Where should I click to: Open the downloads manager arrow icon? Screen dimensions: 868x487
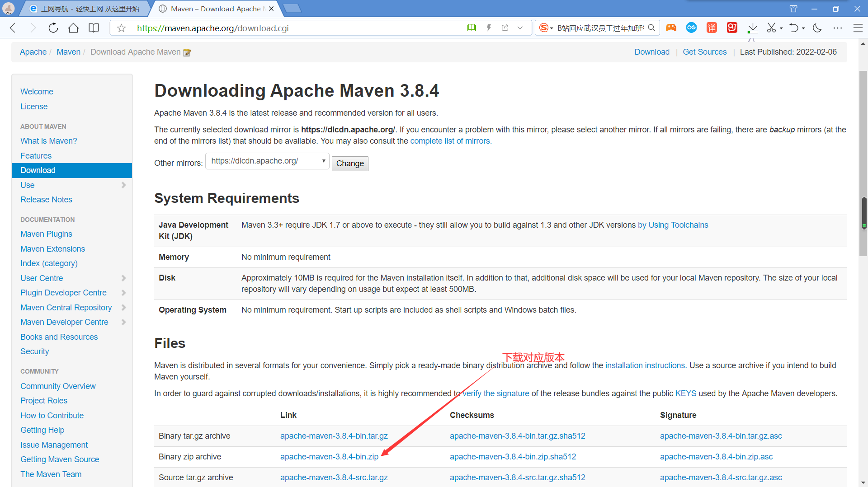(753, 28)
